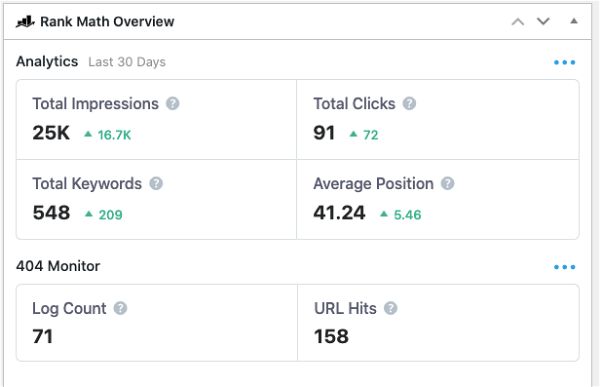The width and height of the screenshot is (600, 387).
Task: Click the URL Hits help icon
Action: coord(390,308)
